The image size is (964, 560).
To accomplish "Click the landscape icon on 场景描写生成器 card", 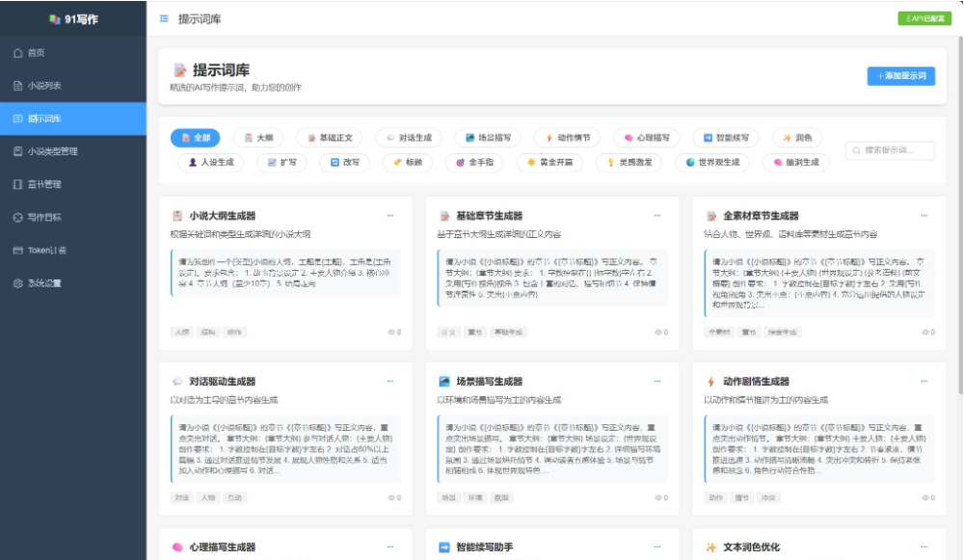I will pos(444,382).
